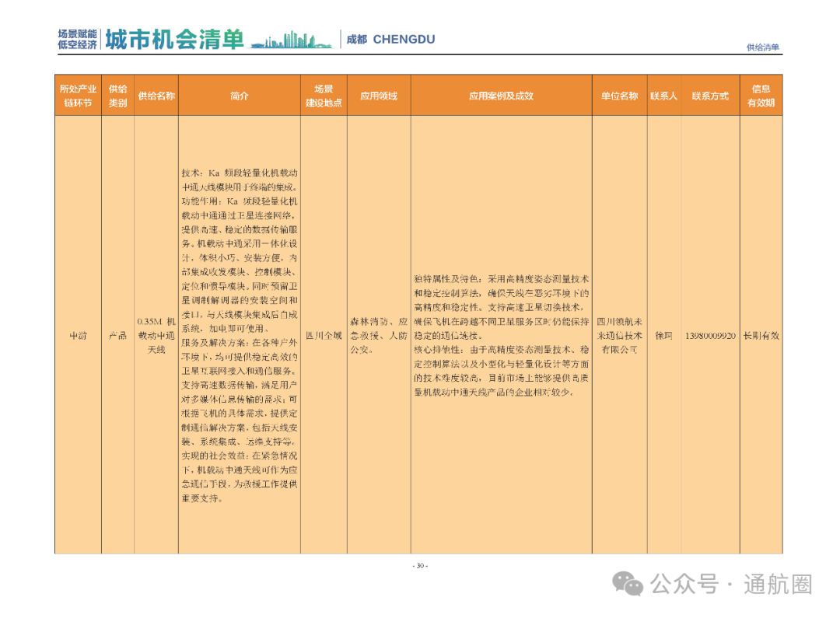Image resolution: width=840 pixels, height=618 pixels.
Task: Select the 供给名称 column header
Action: pyautogui.click(x=156, y=96)
